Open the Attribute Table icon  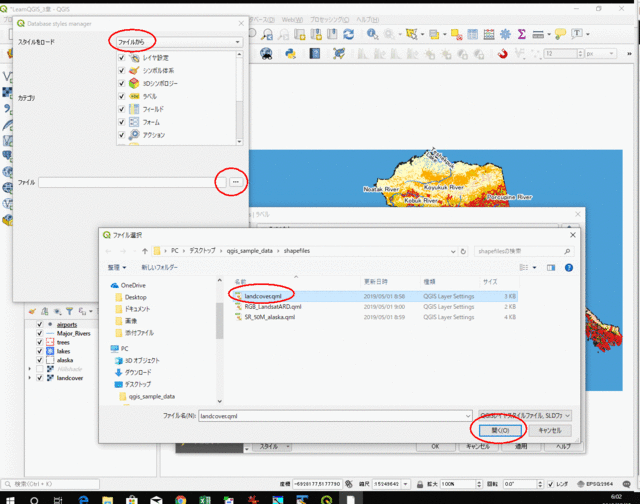472,34
